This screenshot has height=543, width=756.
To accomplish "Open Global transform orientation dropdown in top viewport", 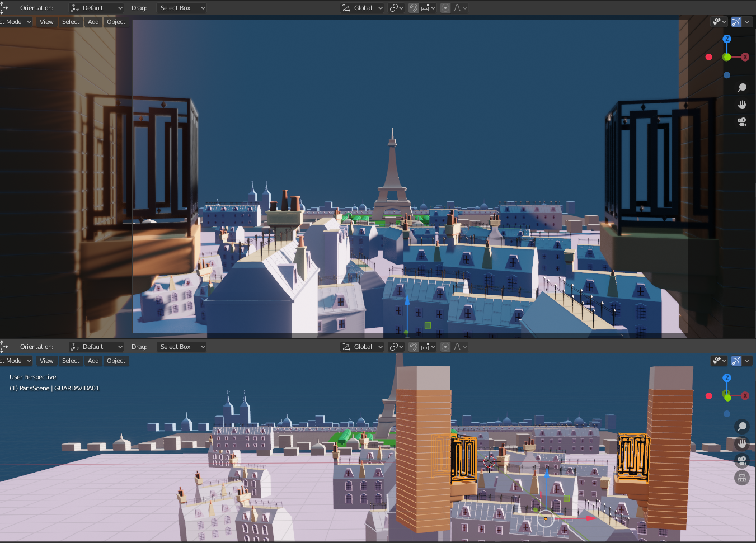I will pos(362,8).
